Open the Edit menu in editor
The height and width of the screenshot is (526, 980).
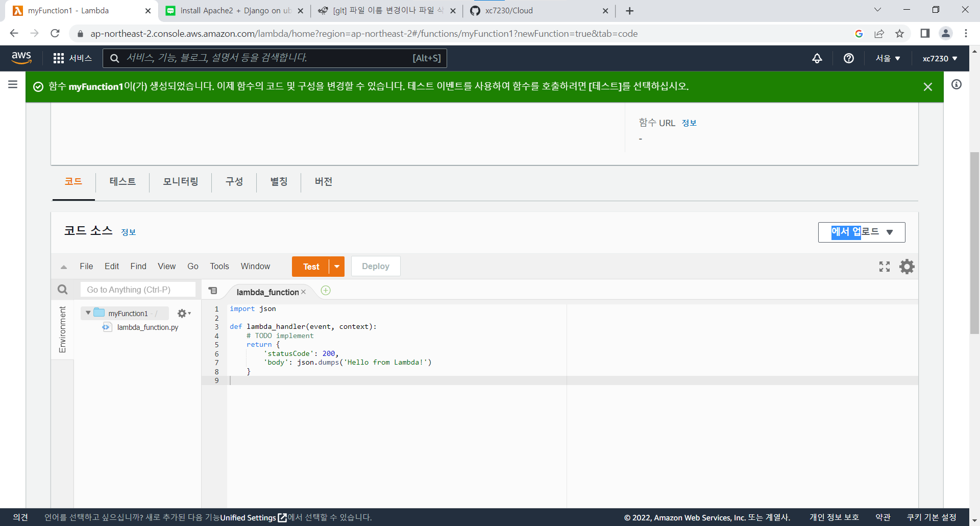pyautogui.click(x=112, y=267)
